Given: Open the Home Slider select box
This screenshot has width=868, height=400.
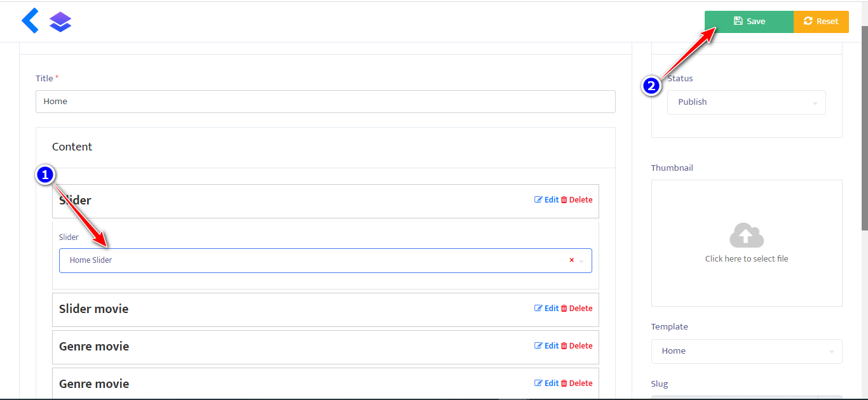Looking at the screenshot, I should pyautogui.click(x=325, y=260).
